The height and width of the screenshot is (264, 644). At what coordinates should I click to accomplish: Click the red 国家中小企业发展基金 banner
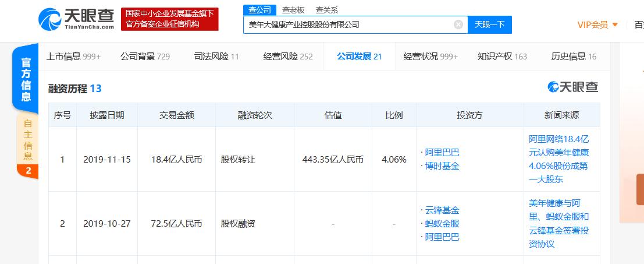point(170,19)
